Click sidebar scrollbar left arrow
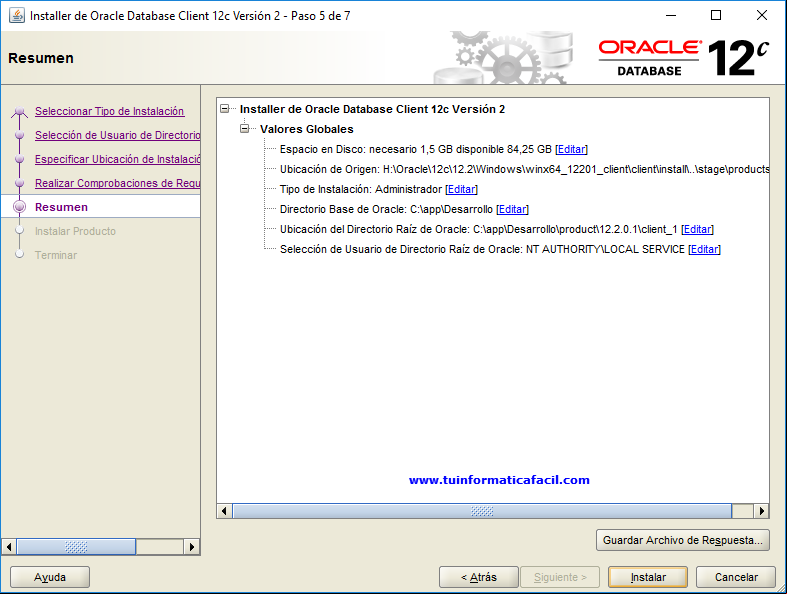Screen dimensions: 787x594 tap(9, 546)
